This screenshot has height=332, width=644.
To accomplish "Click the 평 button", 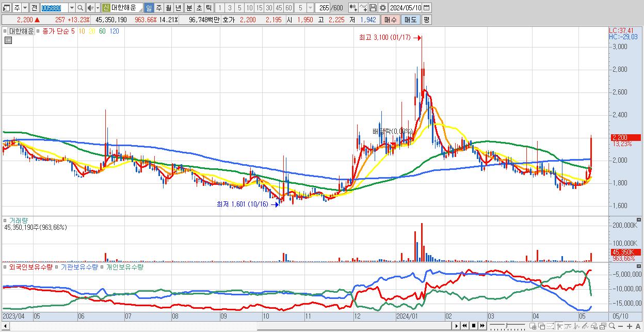I will [426, 20].
